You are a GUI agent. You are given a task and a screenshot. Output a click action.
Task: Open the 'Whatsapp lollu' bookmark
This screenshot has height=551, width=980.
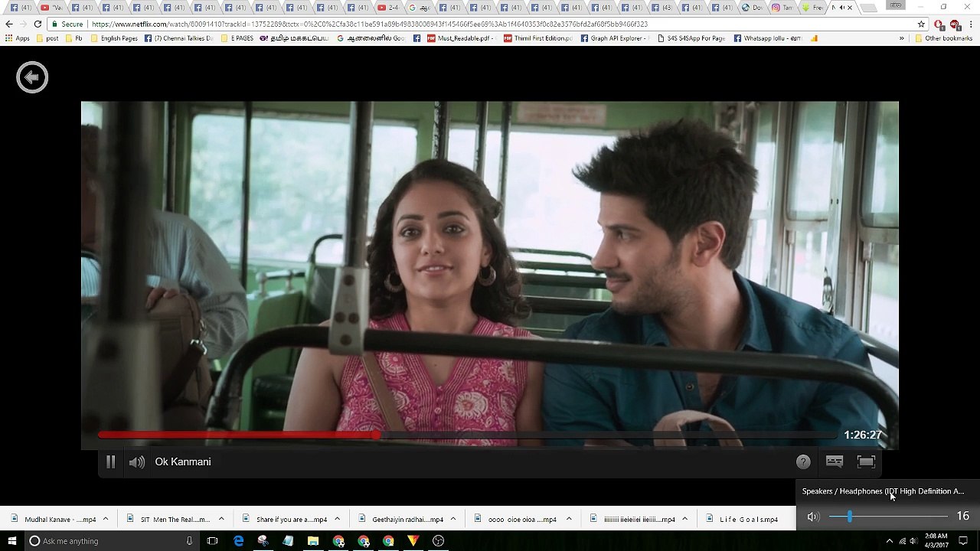pos(768,38)
